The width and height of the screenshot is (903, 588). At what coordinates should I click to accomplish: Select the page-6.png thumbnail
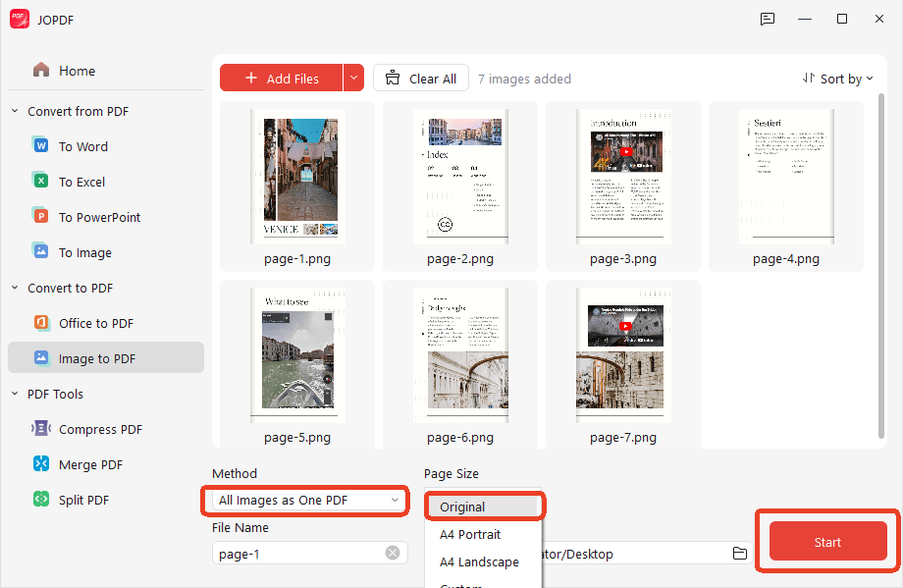coord(460,364)
